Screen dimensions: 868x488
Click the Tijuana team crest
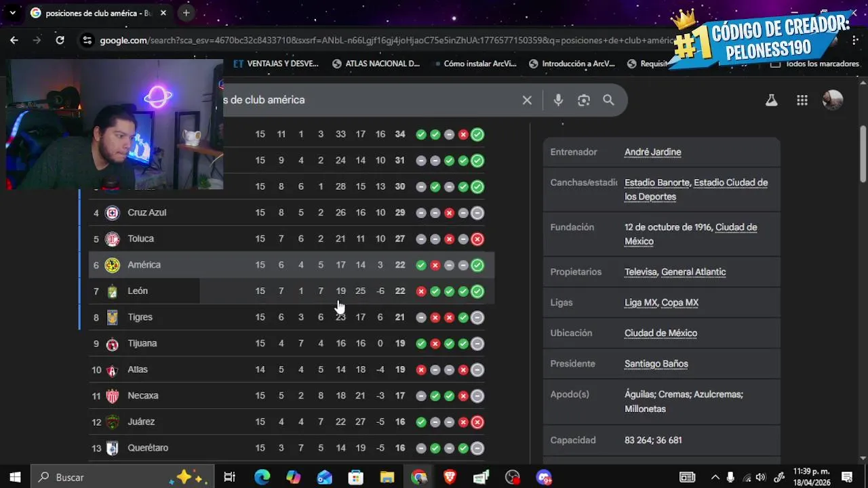(113, 344)
